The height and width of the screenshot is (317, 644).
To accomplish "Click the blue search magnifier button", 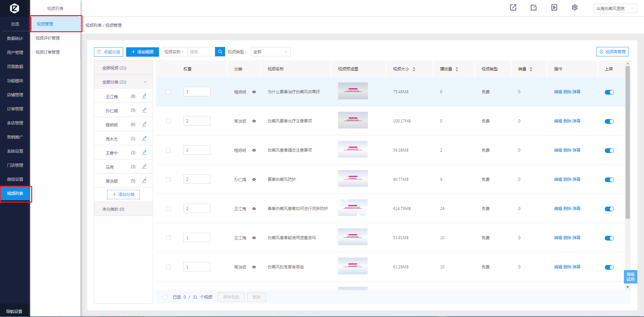I will [220, 52].
